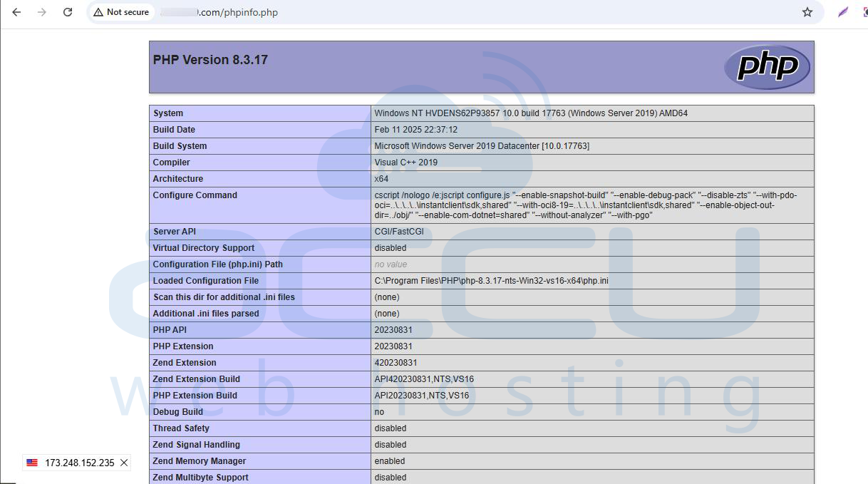Select the Debug Build label
Viewport: 868px width, 484px height.
[177, 412]
